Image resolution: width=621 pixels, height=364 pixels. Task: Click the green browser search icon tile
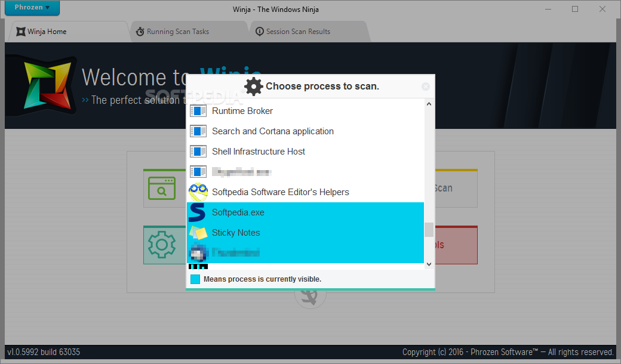[x=162, y=189]
